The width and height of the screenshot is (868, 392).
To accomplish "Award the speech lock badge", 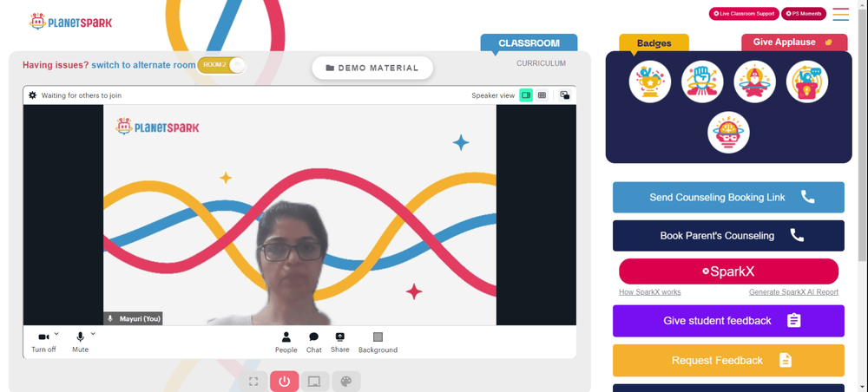I will point(807,82).
